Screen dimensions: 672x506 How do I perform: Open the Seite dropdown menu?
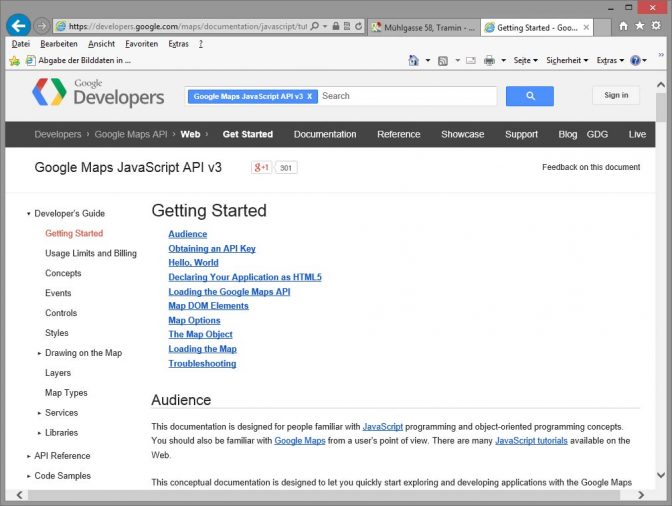tap(526, 60)
